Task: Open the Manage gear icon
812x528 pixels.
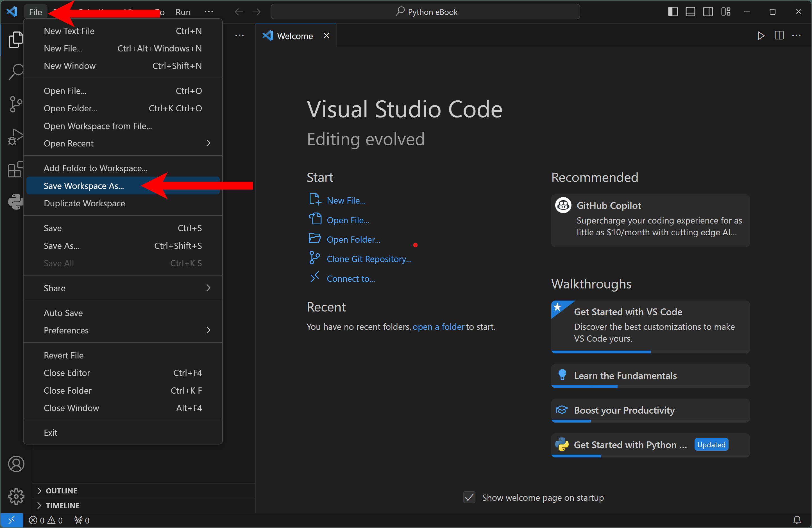Action: (16, 496)
